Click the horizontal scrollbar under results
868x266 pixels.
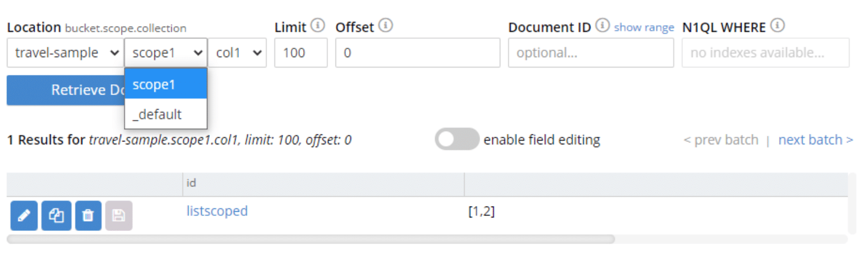coord(311,238)
